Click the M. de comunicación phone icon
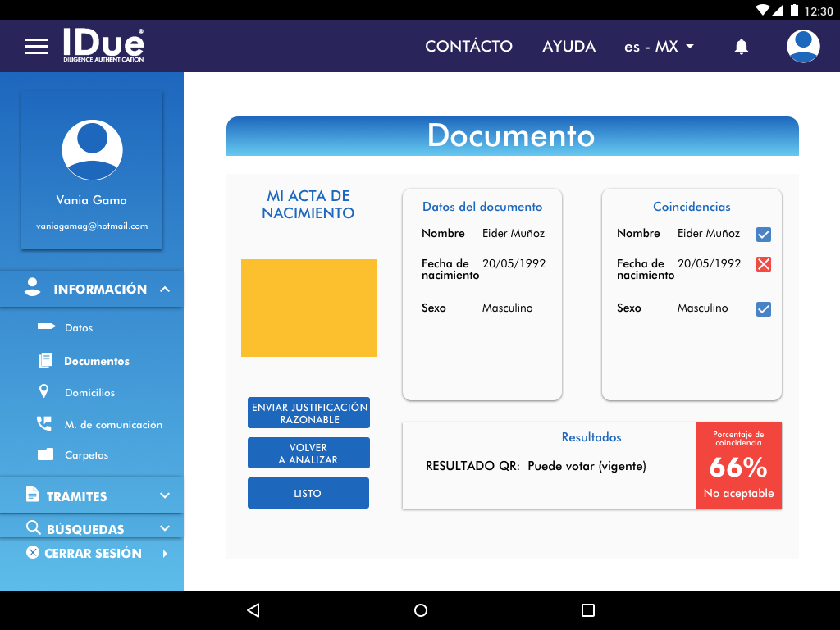 (x=44, y=424)
